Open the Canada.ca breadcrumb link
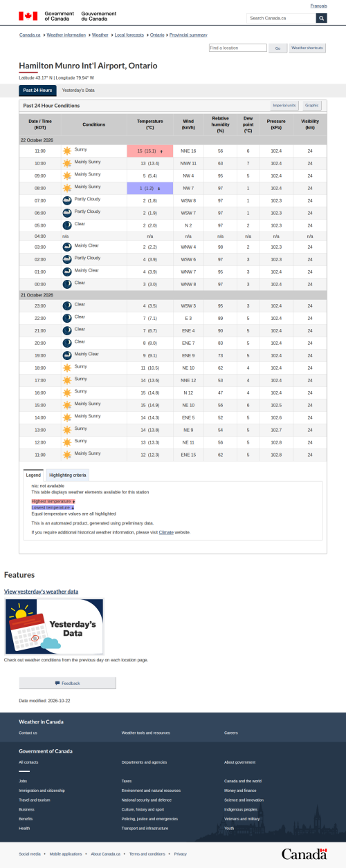Image resolution: width=346 pixels, height=868 pixels. click(30, 35)
